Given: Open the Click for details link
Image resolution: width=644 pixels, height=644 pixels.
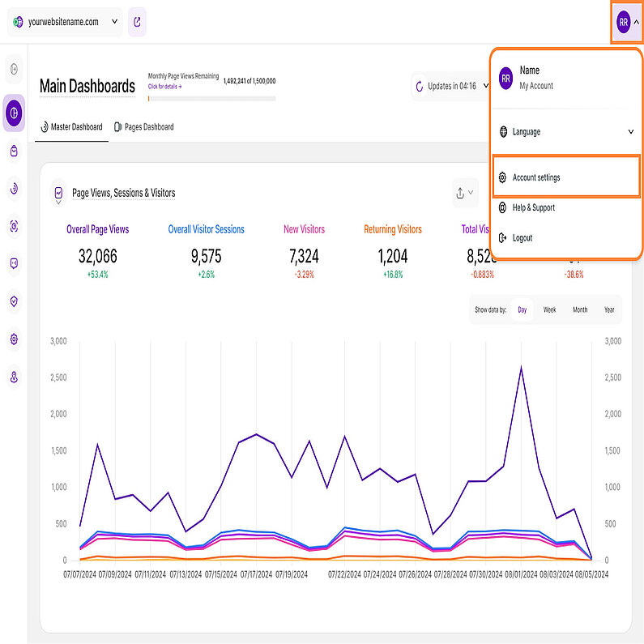Looking at the screenshot, I should (165, 86).
